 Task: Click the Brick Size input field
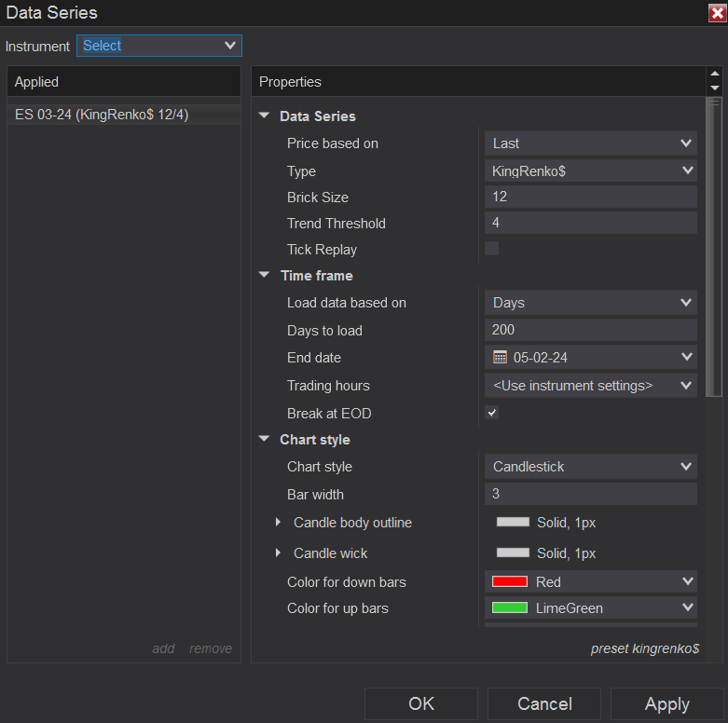(591, 197)
